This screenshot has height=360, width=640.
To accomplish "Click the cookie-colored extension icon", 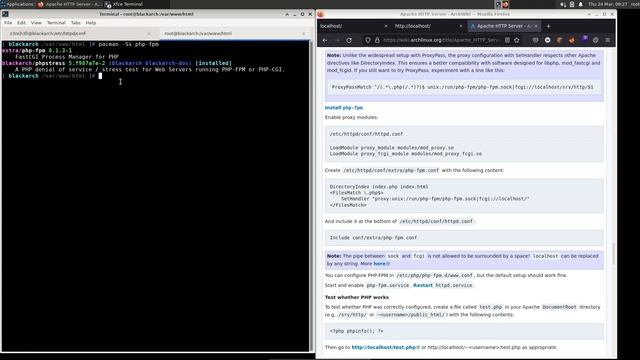I will click(x=560, y=40).
